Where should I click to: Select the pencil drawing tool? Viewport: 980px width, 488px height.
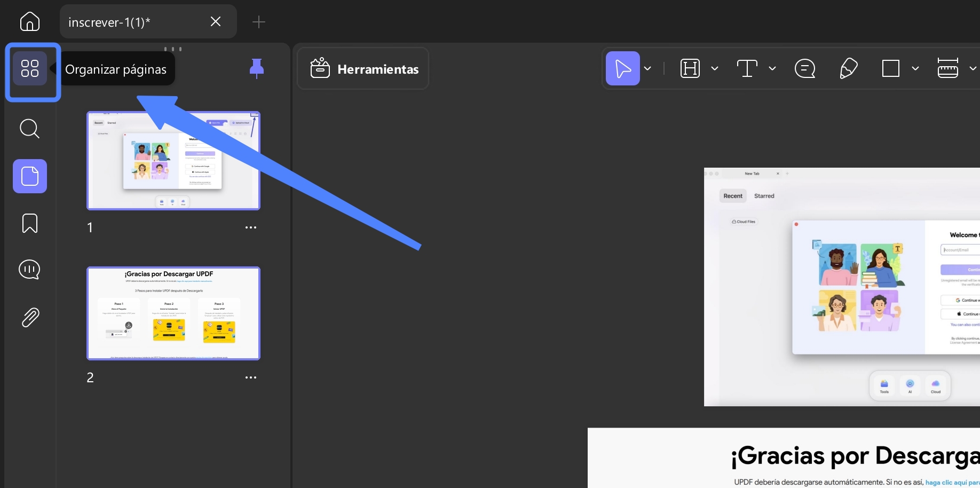point(848,68)
